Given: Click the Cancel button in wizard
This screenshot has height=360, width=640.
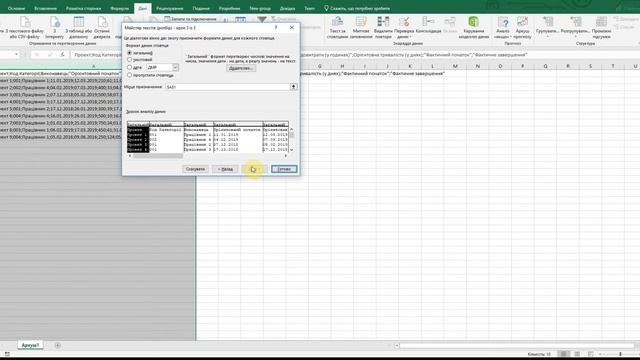Looking at the screenshot, I should [196, 169].
